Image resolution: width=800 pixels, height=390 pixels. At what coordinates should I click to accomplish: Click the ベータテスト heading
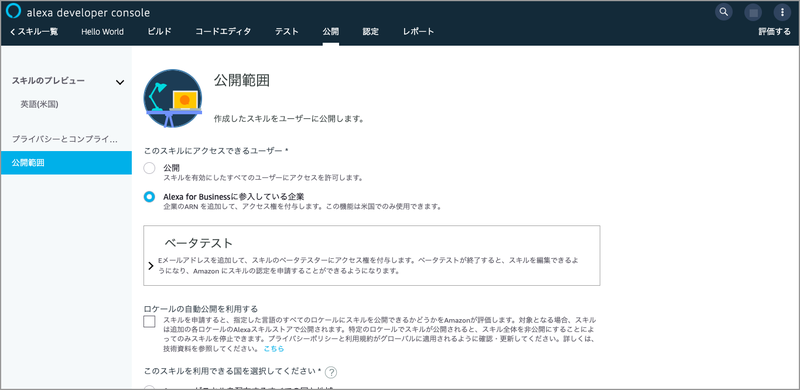tap(198, 242)
